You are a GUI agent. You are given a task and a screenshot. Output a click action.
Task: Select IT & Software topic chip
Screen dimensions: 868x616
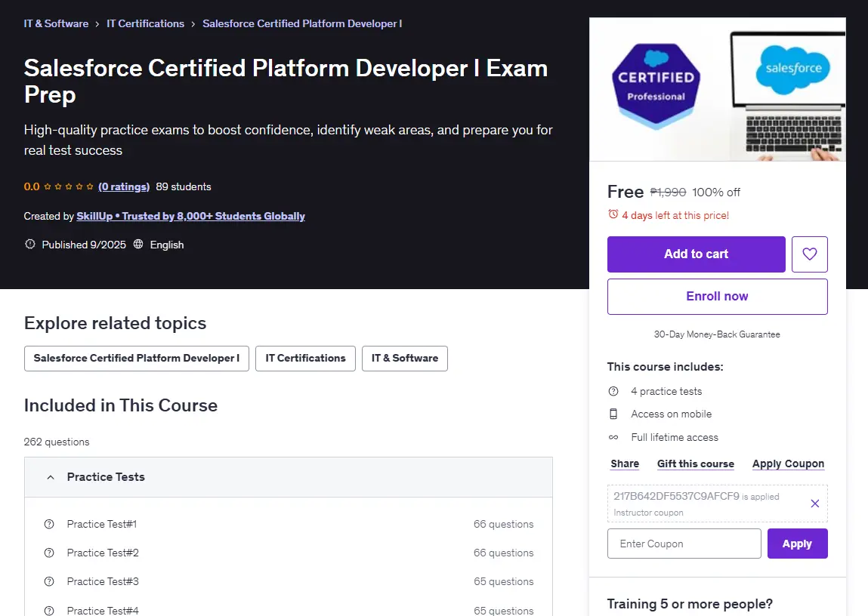(x=405, y=359)
